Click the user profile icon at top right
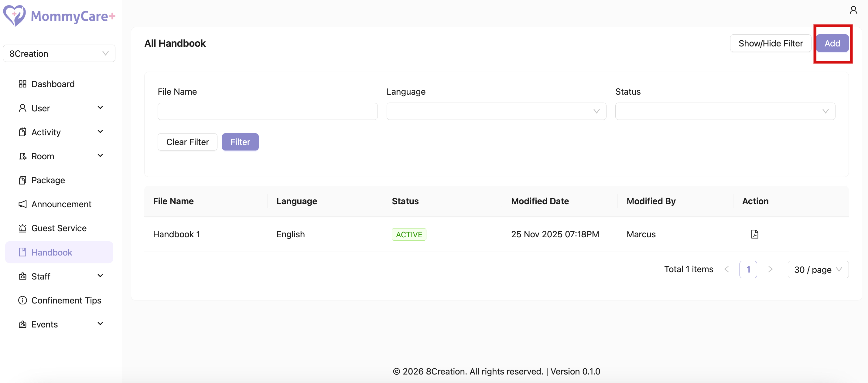The height and width of the screenshot is (383, 868). [x=853, y=10]
